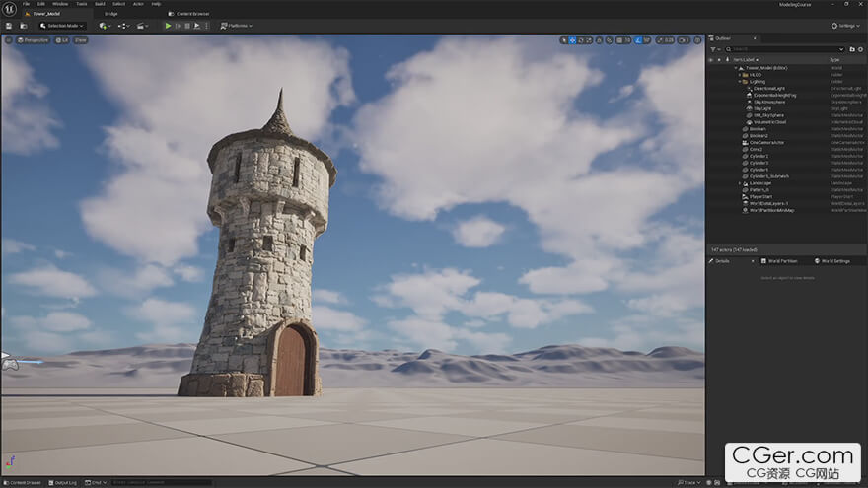The height and width of the screenshot is (488, 868).
Task: Open the Actor menu
Action: (x=138, y=4)
